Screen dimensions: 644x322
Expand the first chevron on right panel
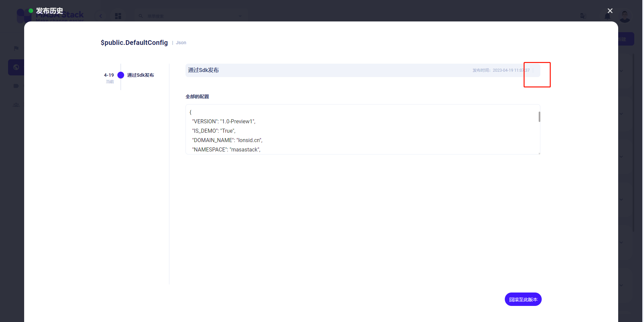pyautogui.click(x=621, y=71)
